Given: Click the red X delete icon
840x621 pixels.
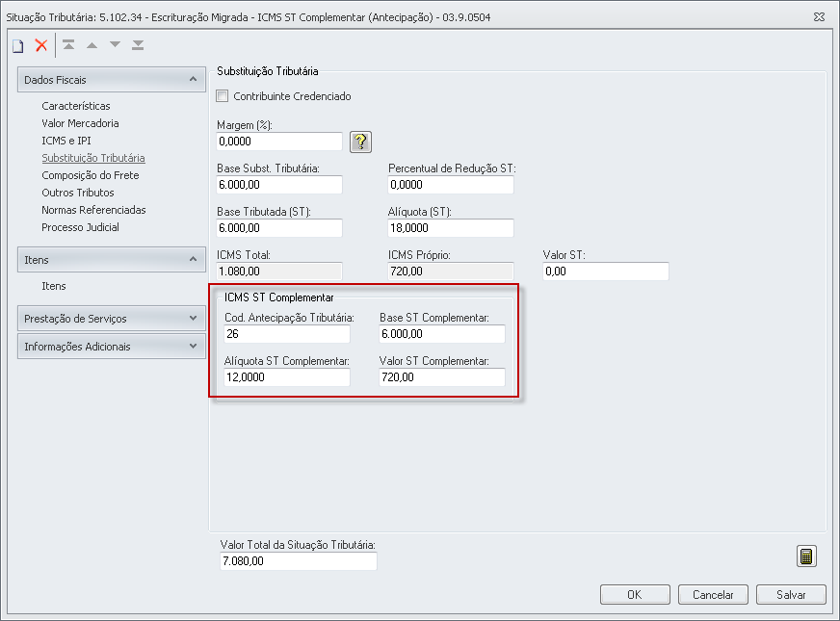Looking at the screenshot, I should [41, 45].
